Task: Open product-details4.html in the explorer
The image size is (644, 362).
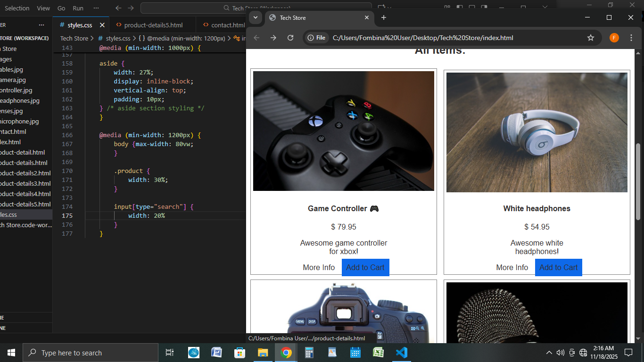Action: (x=26, y=194)
